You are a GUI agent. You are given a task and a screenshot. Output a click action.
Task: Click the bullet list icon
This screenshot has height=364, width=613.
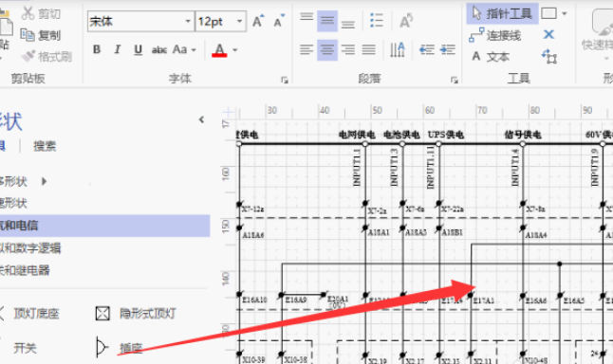point(377,20)
